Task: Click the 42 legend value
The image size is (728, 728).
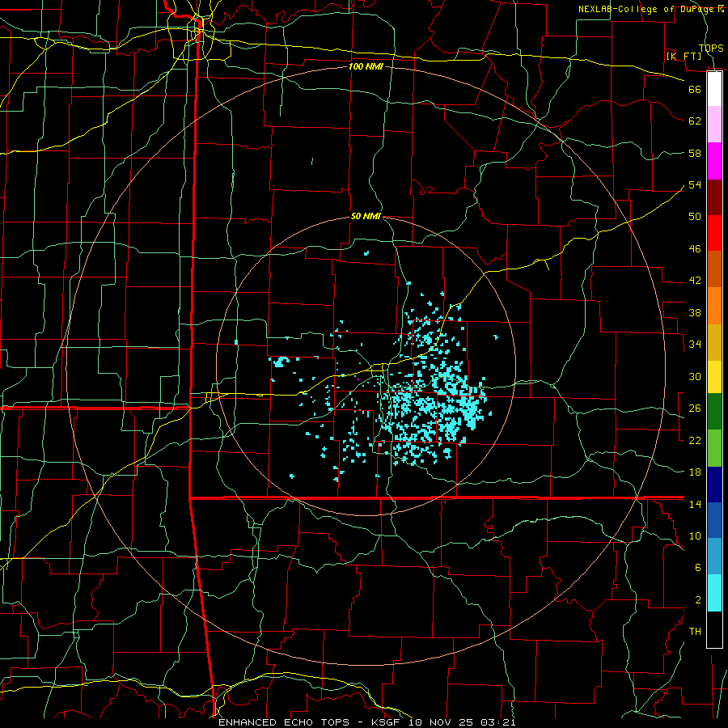Action: tap(695, 281)
